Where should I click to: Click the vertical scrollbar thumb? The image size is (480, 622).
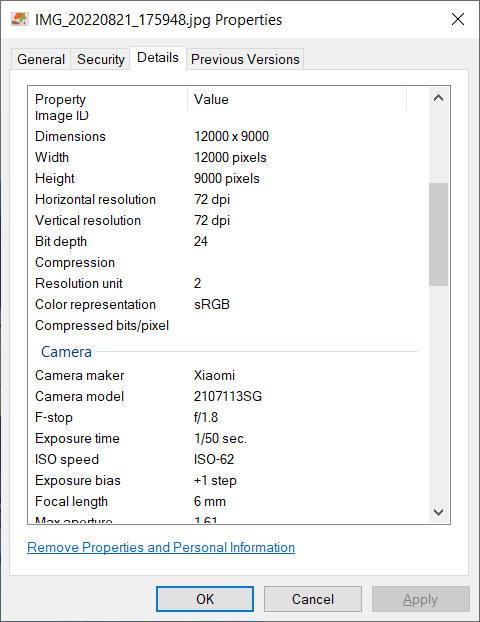pos(438,234)
